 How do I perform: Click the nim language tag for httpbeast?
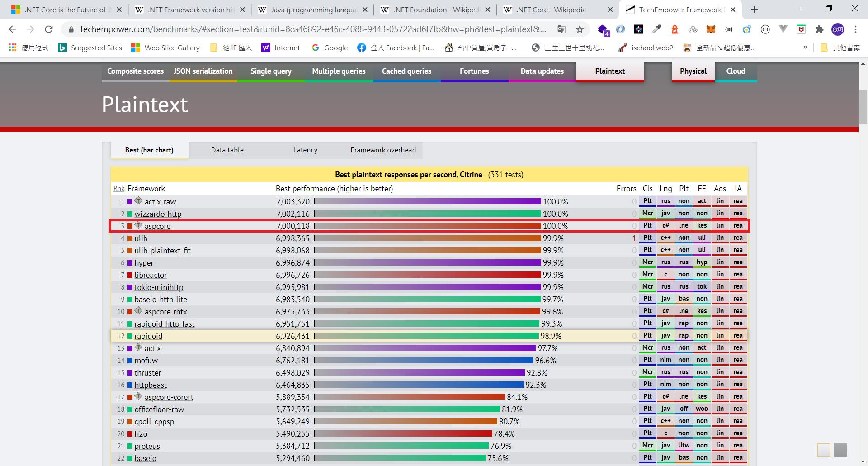pos(665,385)
